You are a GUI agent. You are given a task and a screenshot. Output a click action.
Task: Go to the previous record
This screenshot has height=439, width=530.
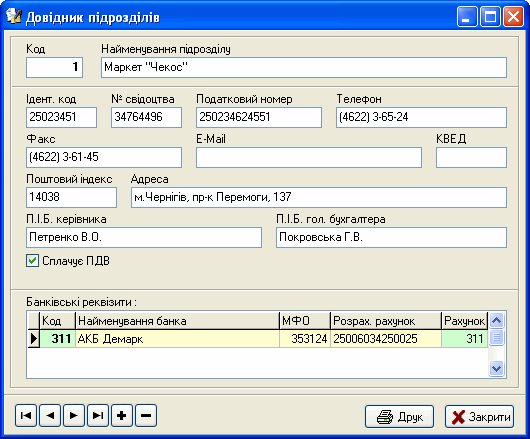click(x=50, y=415)
